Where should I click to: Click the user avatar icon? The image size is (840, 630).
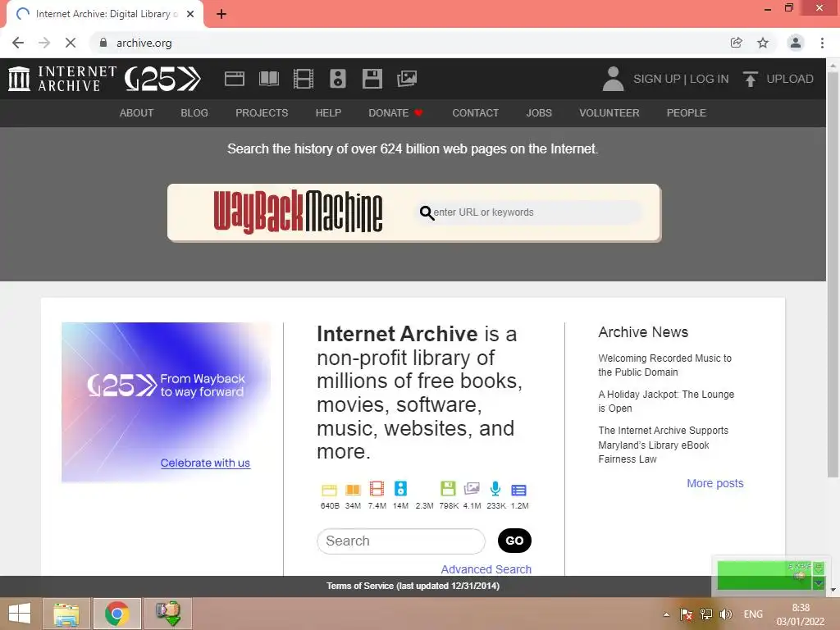click(614, 79)
